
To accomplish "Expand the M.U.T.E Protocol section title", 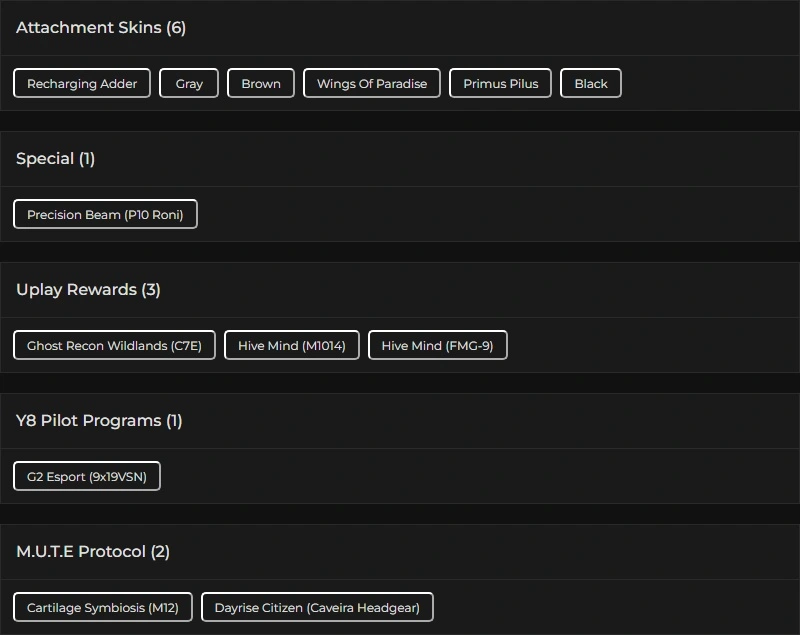I will click(81, 552).
